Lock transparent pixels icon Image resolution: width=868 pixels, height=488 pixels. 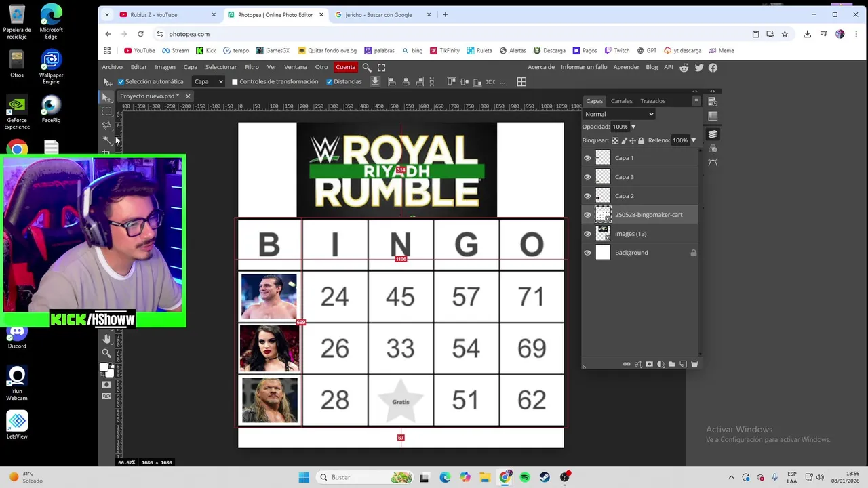[x=615, y=140]
